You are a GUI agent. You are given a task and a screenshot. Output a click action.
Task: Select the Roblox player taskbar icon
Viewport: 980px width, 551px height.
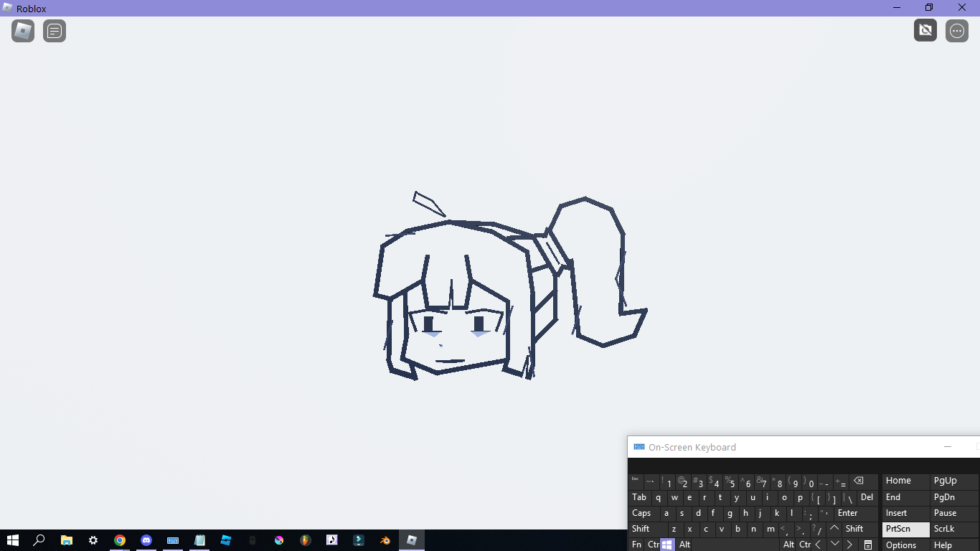click(412, 540)
